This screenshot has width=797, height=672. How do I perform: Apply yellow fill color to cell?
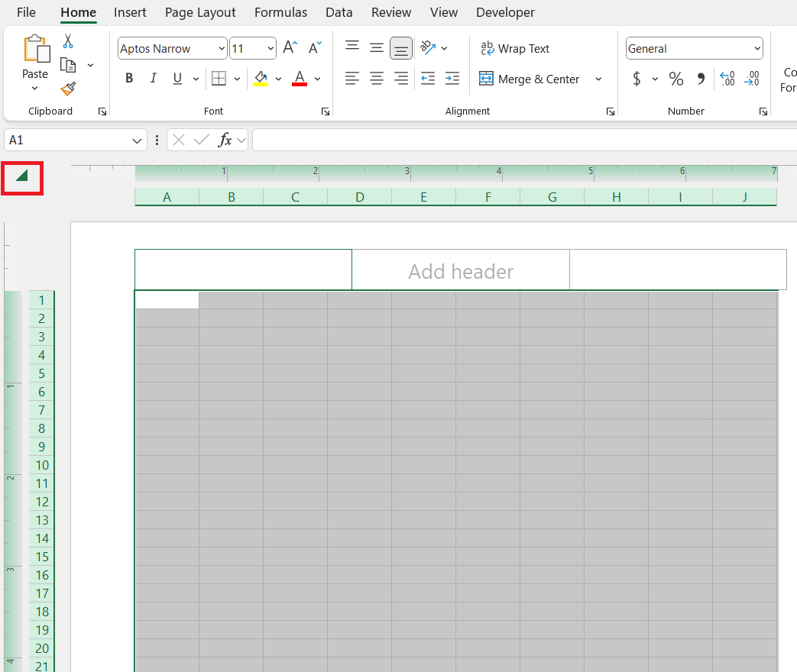pos(261,79)
